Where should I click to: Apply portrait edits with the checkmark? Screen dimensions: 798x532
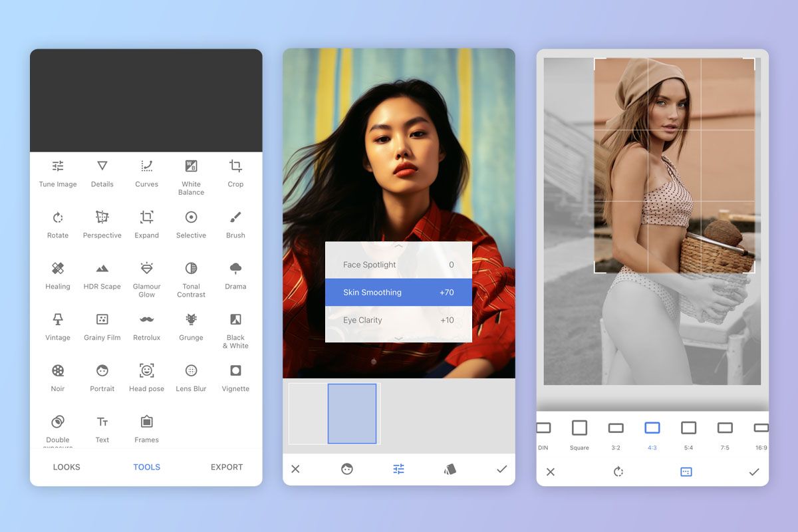tap(501, 469)
